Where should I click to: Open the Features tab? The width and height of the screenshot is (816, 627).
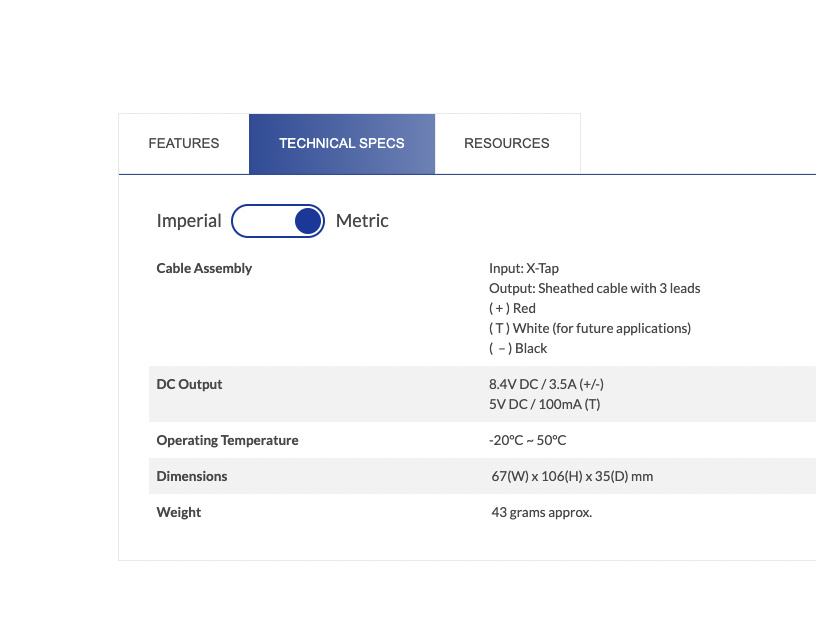coord(184,143)
